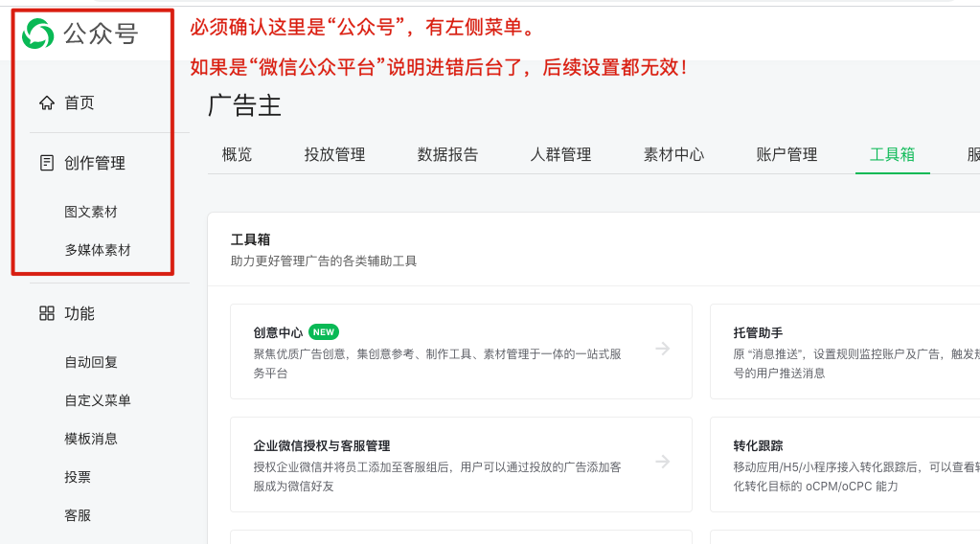980x544 pixels.
Task: Click the 广告主 page heading
Action: pyautogui.click(x=244, y=105)
